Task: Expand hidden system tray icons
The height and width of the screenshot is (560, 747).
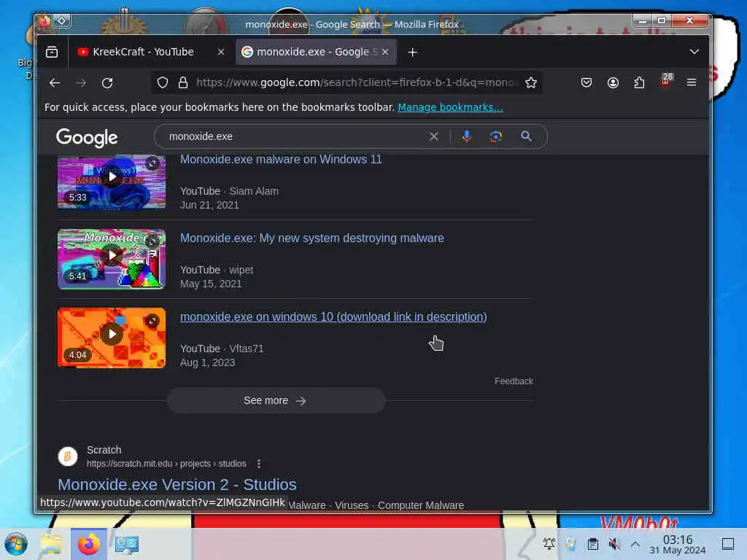Action: coord(635,544)
